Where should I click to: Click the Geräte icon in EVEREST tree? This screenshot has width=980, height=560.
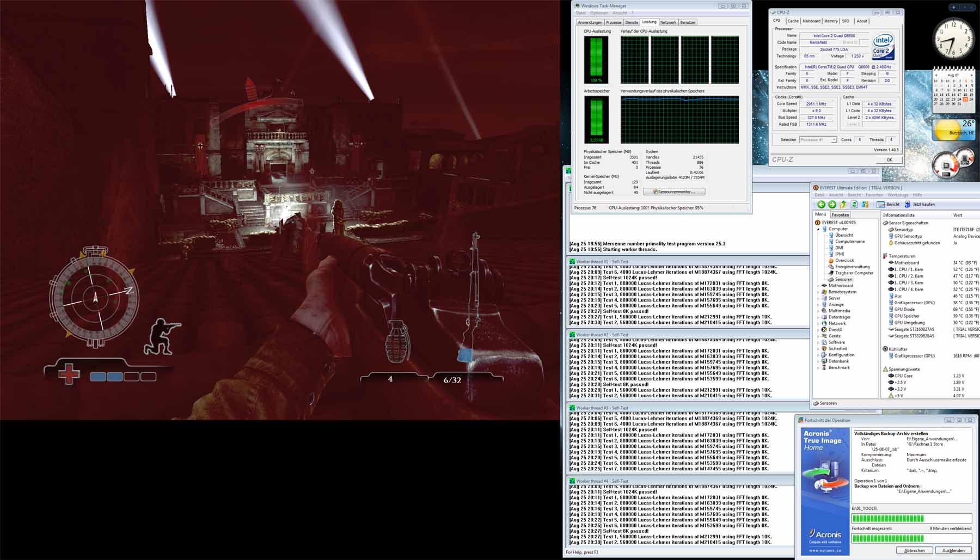click(824, 336)
